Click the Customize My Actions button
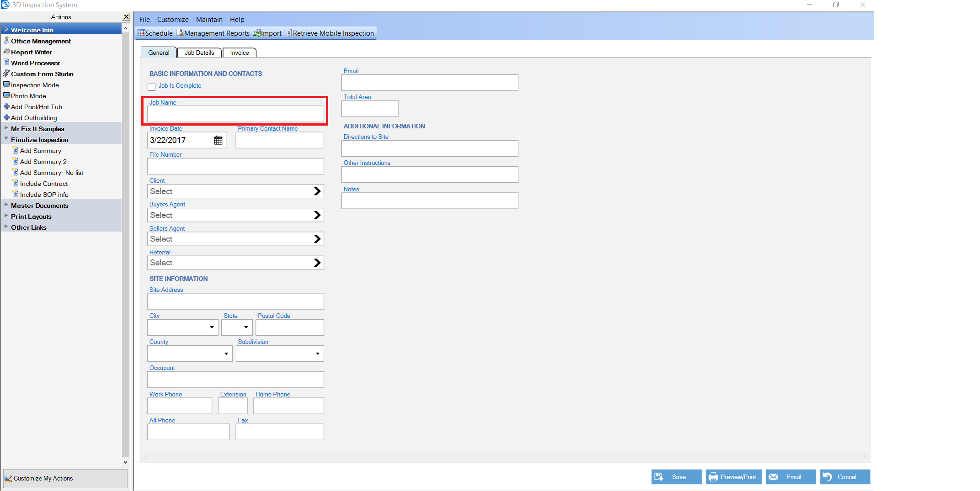The width and height of the screenshot is (980, 491). [x=65, y=479]
